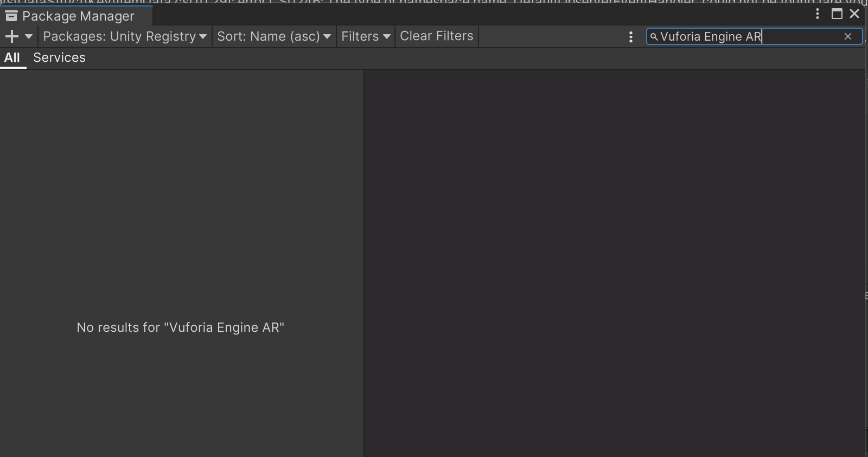This screenshot has width=868, height=457.
Task: Maximize the Package Manager window
Action: pyautogui.click(x=837, y=14)
